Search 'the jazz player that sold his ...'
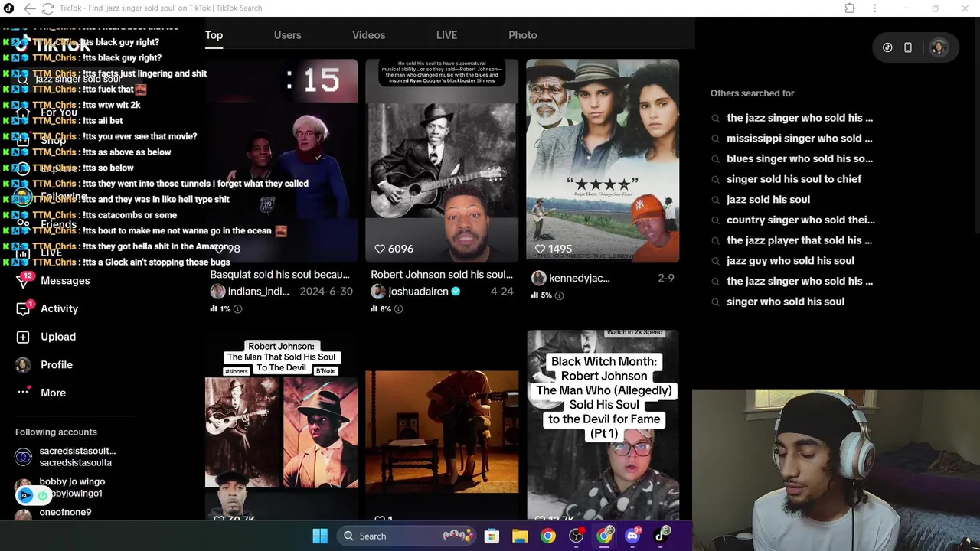The height and width of the screenshot is (551, 980). pos(799,240)
